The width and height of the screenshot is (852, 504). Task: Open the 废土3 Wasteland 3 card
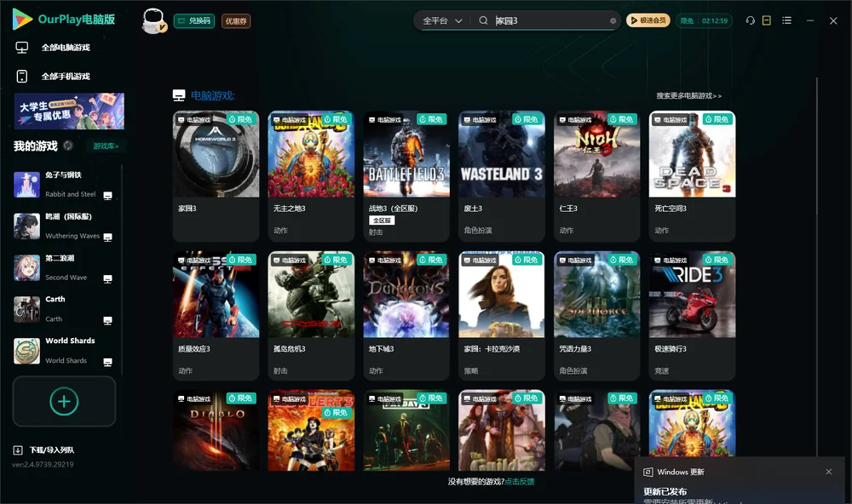click(502, 176)
